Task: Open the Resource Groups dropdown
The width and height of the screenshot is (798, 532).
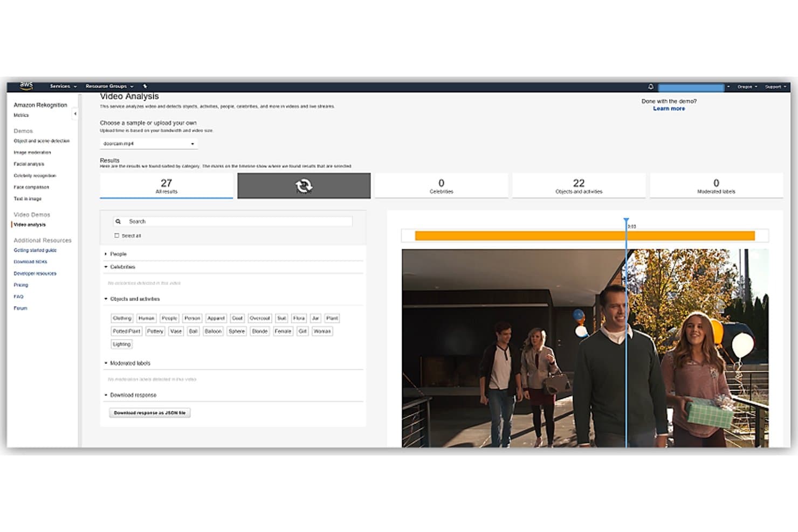Action: pos(109,86)
